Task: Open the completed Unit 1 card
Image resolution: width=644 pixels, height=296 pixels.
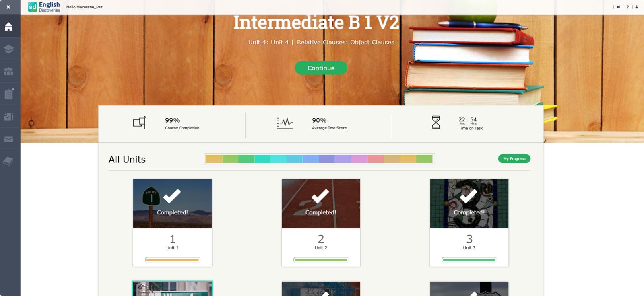Action: pos(172,223)
